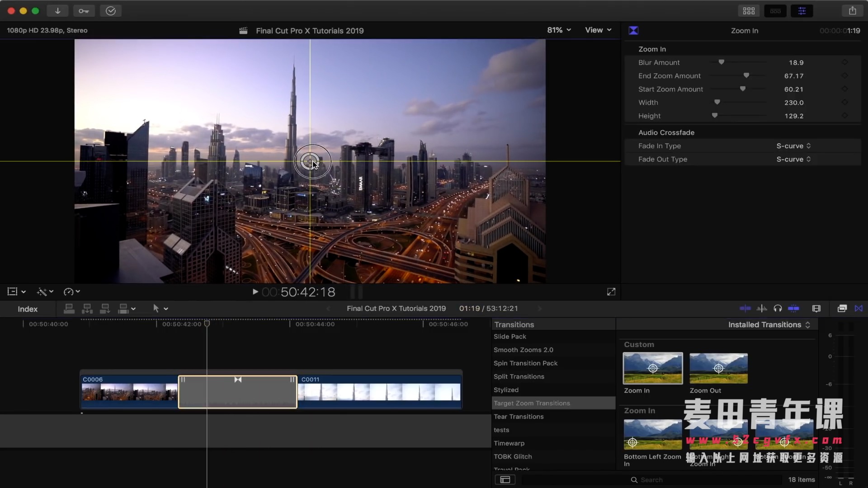Toggle the browser grid view icon
The width and height of the screenshot is (868, 488).
click(749, 11)
